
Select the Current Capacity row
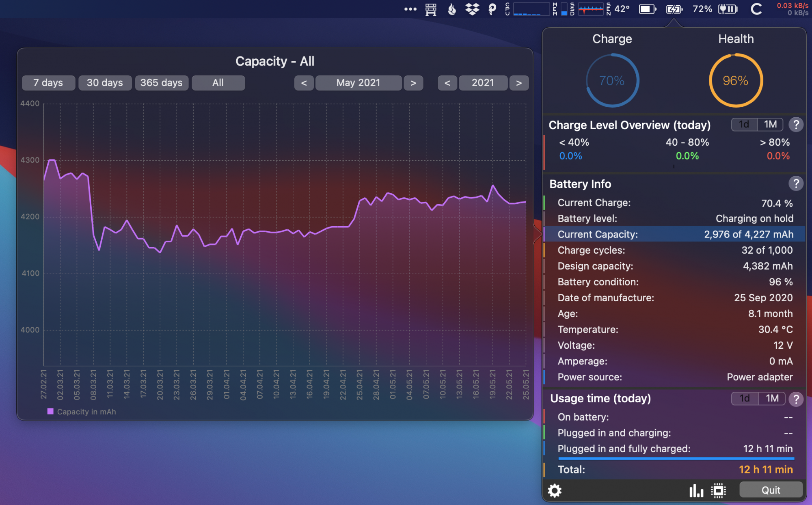pyautogui.click(x=674, y=234)
